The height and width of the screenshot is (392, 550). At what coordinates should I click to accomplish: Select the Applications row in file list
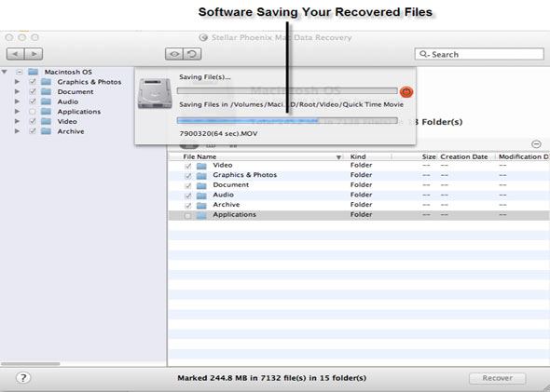359,215
